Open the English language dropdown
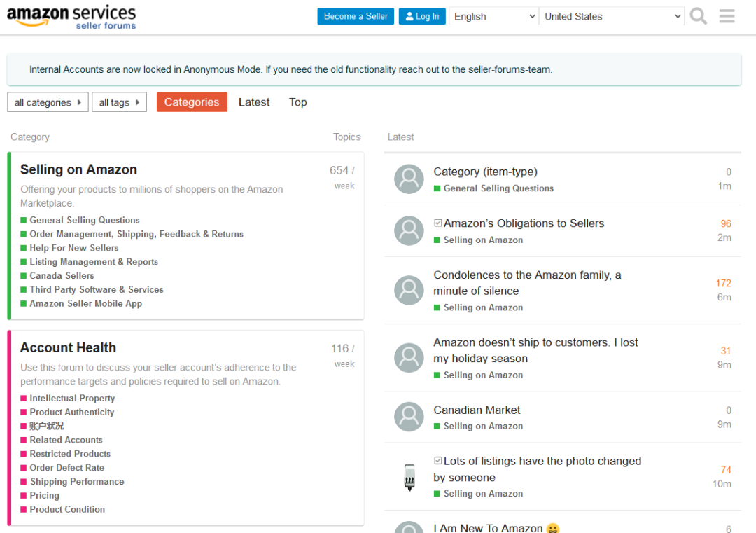 (x=493, y=16)
